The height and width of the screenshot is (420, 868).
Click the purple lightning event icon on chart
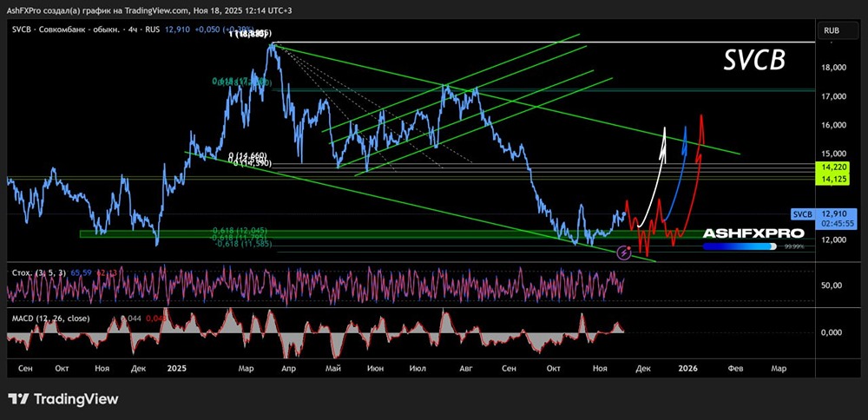point(624,253)
